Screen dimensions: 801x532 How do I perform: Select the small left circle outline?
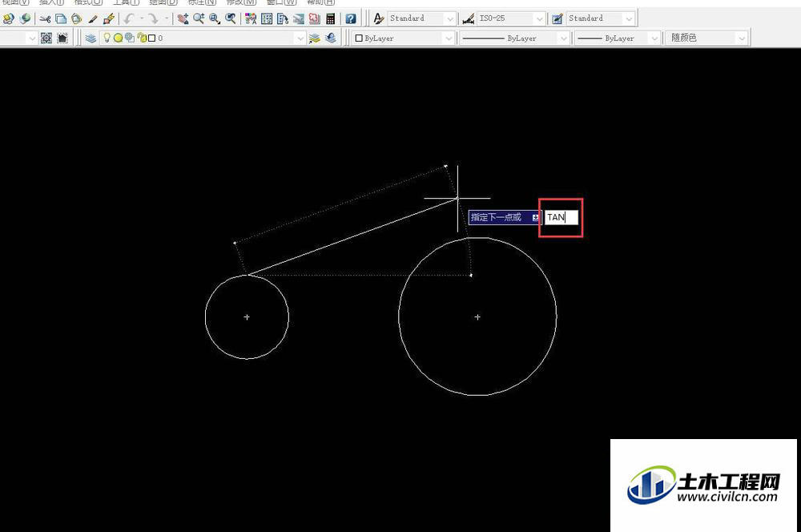(247, 316)
